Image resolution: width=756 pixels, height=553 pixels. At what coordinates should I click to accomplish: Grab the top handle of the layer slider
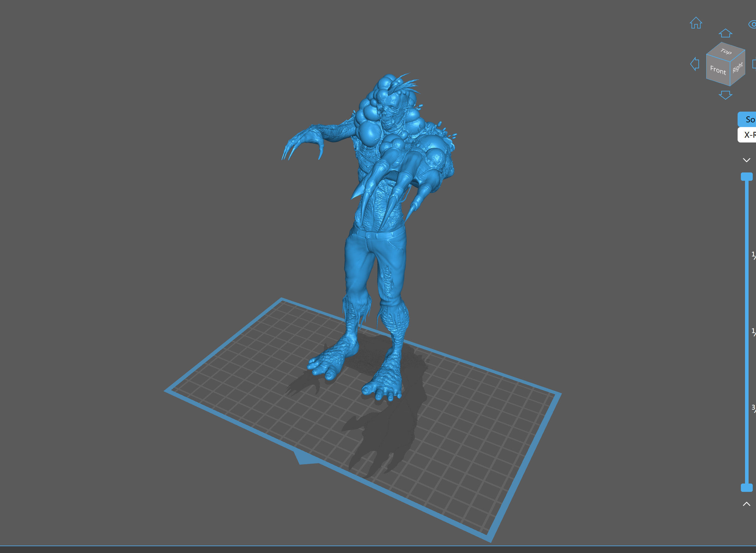click(x=747, y=177)
